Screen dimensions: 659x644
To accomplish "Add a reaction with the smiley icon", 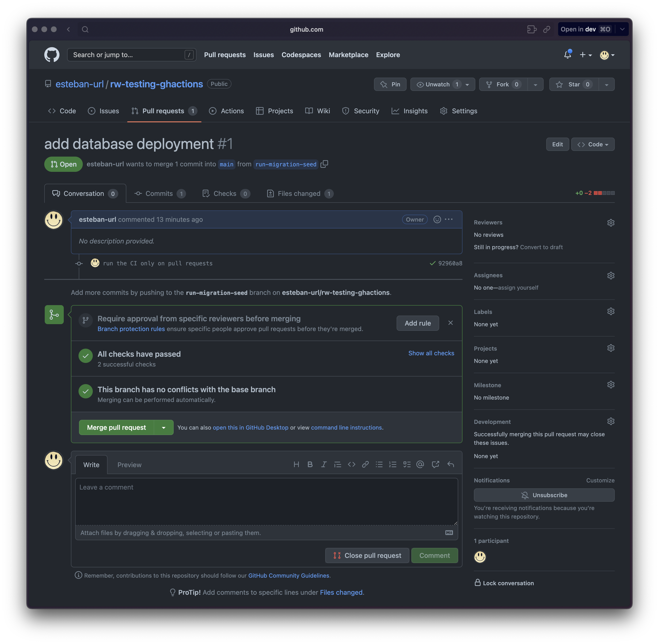I will (x=437, y=219).
